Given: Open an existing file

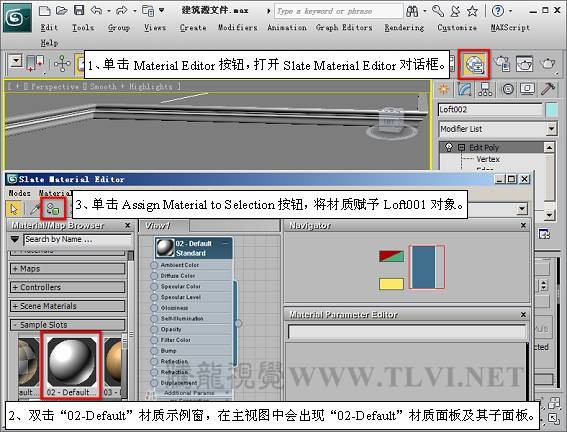Looking at the screenshot, I should [x=61, y=10].
